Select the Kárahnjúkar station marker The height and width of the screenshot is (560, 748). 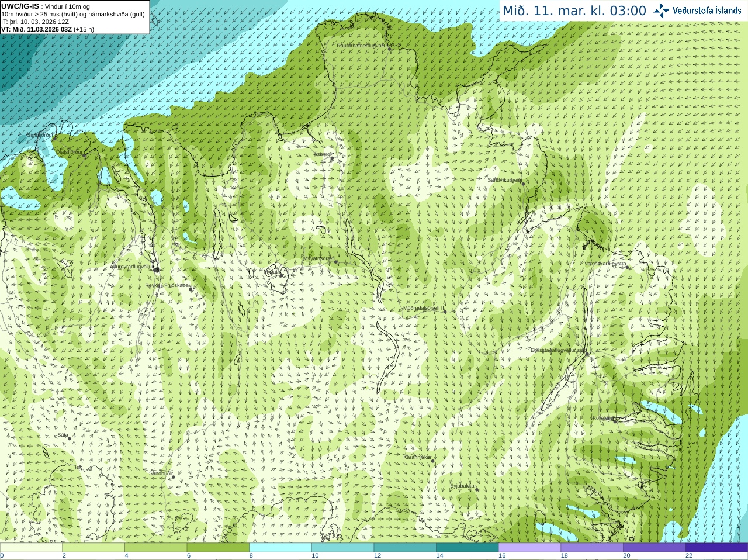(433, 461)
